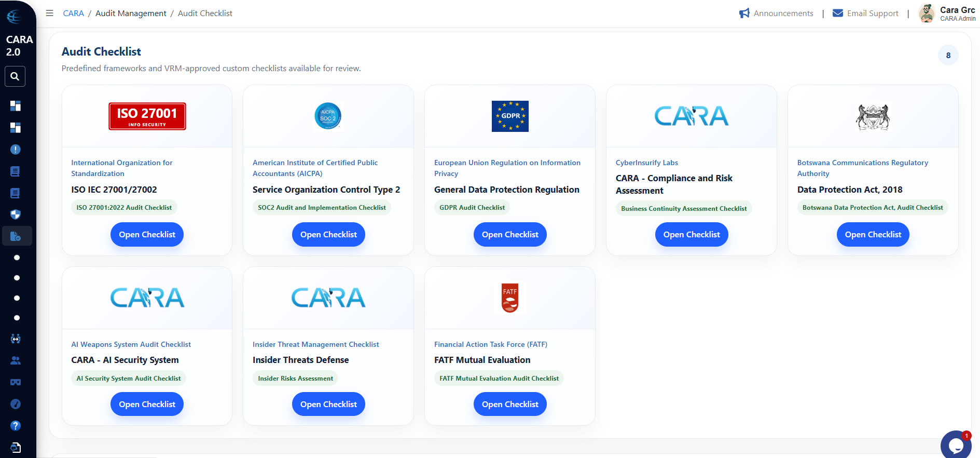Click CARA logo on AI Security System card
This screenshot has width=980, height=458.
pos(147,298)
